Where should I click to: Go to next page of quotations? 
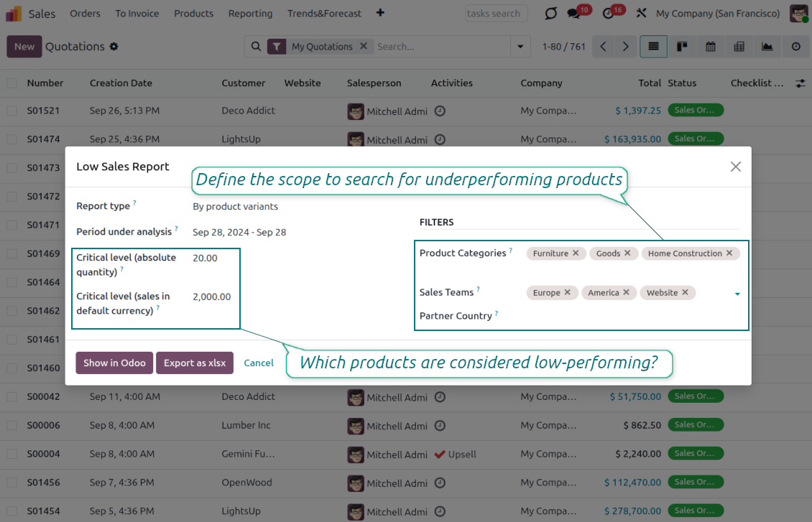pyautogui.click(x=626, y=47)
